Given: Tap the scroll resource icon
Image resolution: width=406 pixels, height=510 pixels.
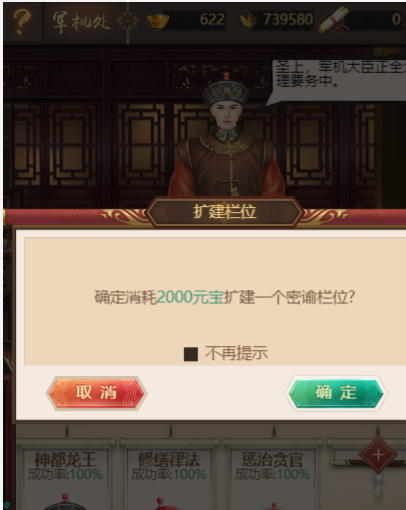Looking at the screenshot, I should [x=334, y=20].
